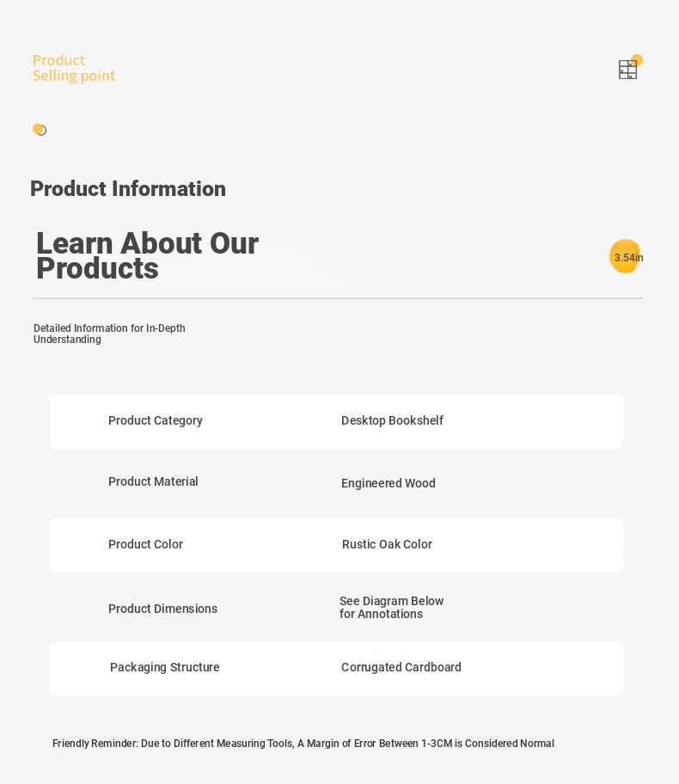The width and height of the screenshot is (679, 784).
Task: Select the Product Information title
Action: coord(128,189)
